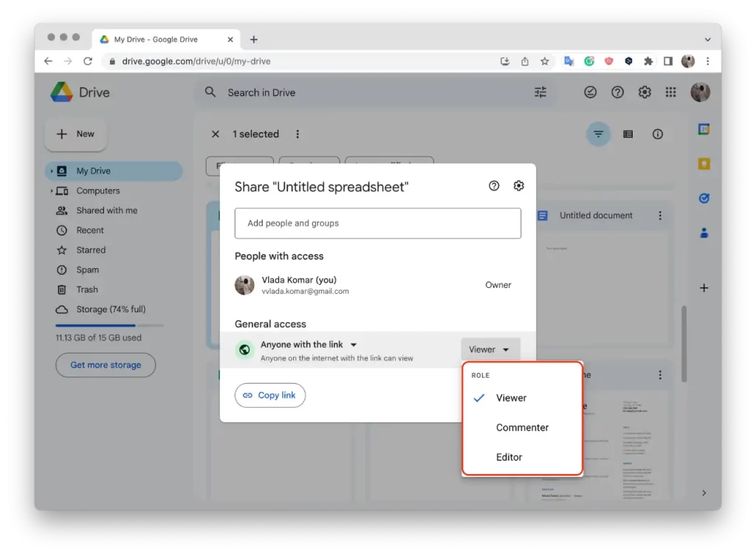This screenshot has width=756, height=556.
Task: Select Viewer role option
Action: click(x=522, y=398)
